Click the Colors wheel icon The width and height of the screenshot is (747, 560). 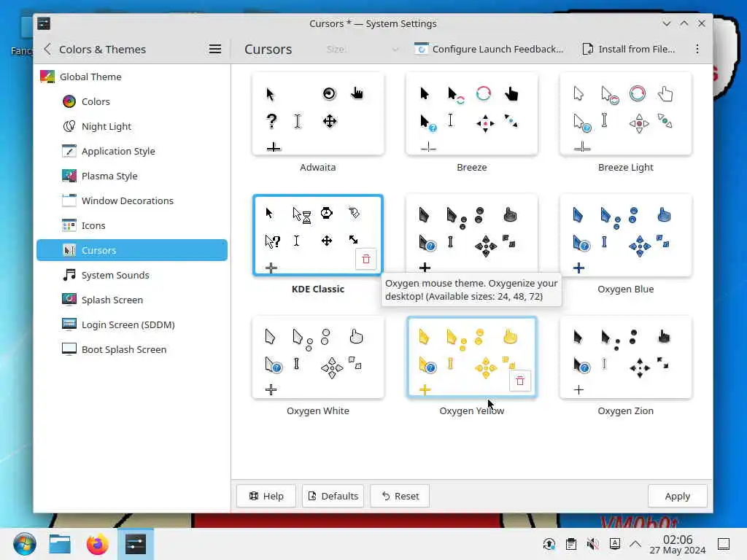pyautogui.click(x=69, y=101)
